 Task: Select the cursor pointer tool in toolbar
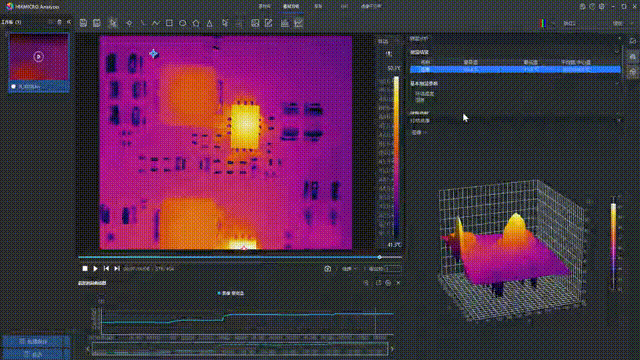pyautogui.click(x=113, y=23)
